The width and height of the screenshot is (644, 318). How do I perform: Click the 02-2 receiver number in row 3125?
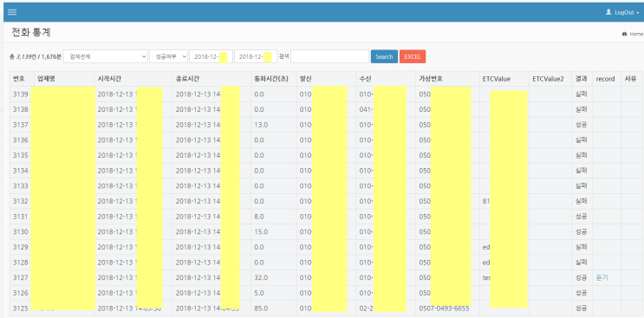tap(367, 308)
